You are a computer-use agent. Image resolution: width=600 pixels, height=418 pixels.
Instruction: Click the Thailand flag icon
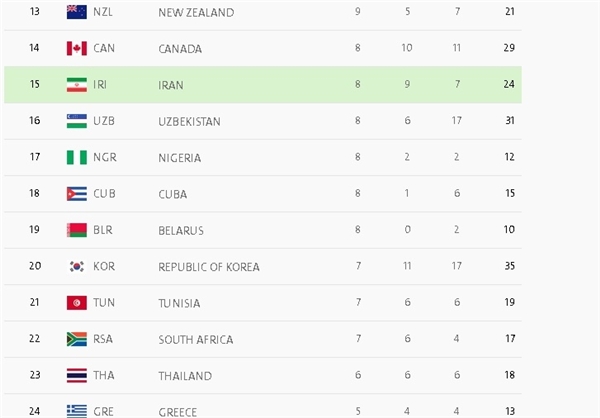tap(77, 376)
